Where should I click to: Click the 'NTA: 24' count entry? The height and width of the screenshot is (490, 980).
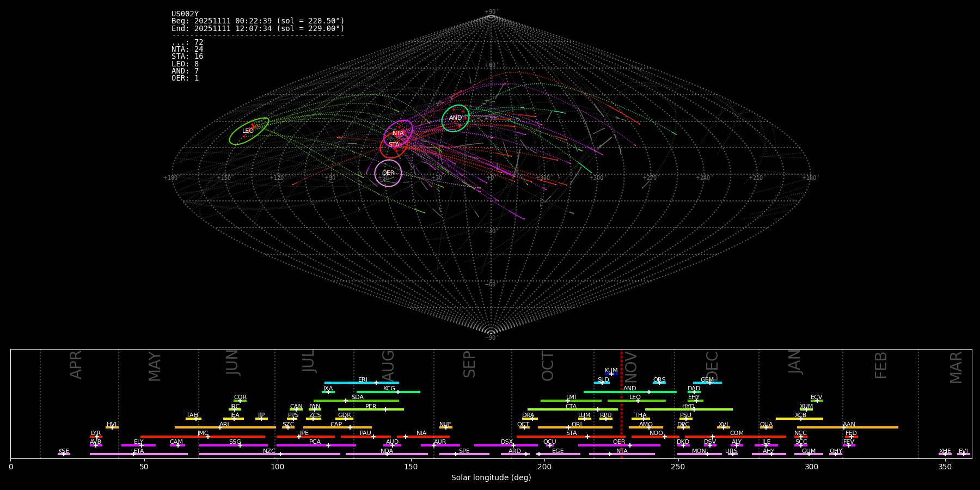click(x=187, y=50)
